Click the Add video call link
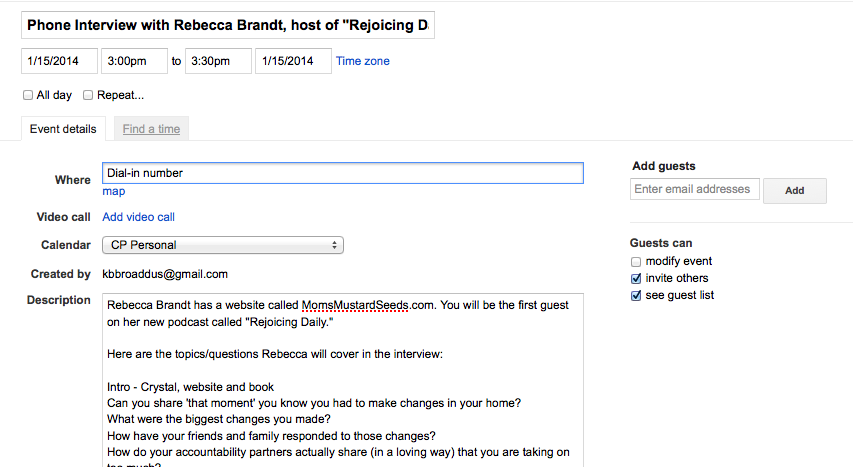Image resolution: width=853 pixels, height=467 pixels. (138, 217)
